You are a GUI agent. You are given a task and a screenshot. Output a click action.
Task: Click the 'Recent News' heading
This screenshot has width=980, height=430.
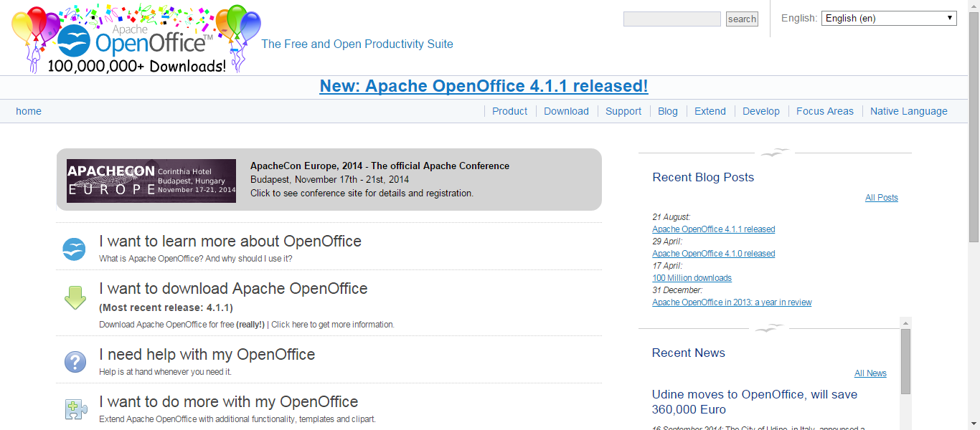pyautogui.click(x=689, y=353)
